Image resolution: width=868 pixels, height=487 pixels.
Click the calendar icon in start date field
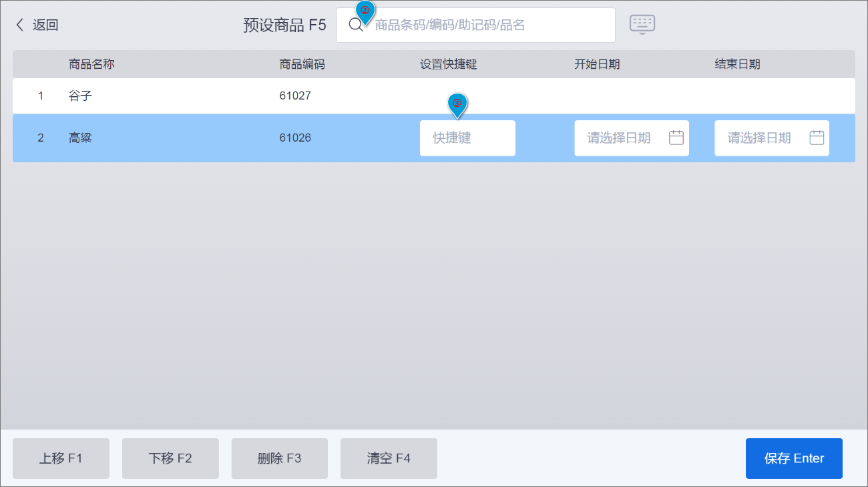click(x=676, y=138)
